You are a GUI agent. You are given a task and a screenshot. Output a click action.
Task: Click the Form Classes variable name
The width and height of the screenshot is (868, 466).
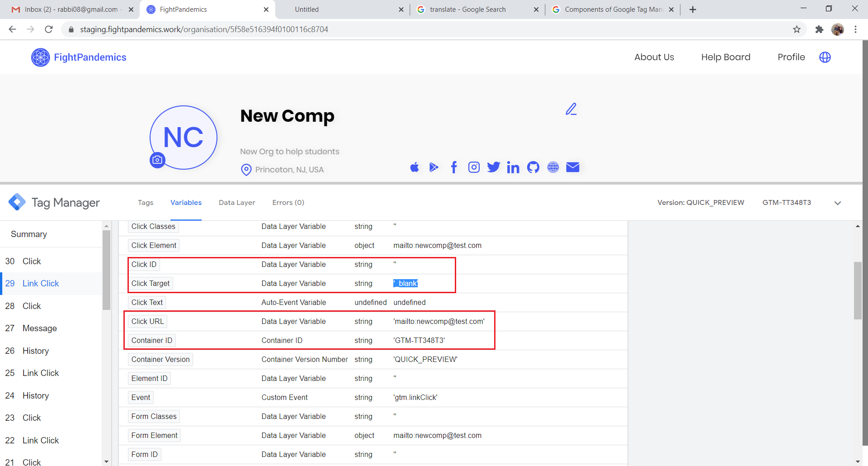pos(154,416)
